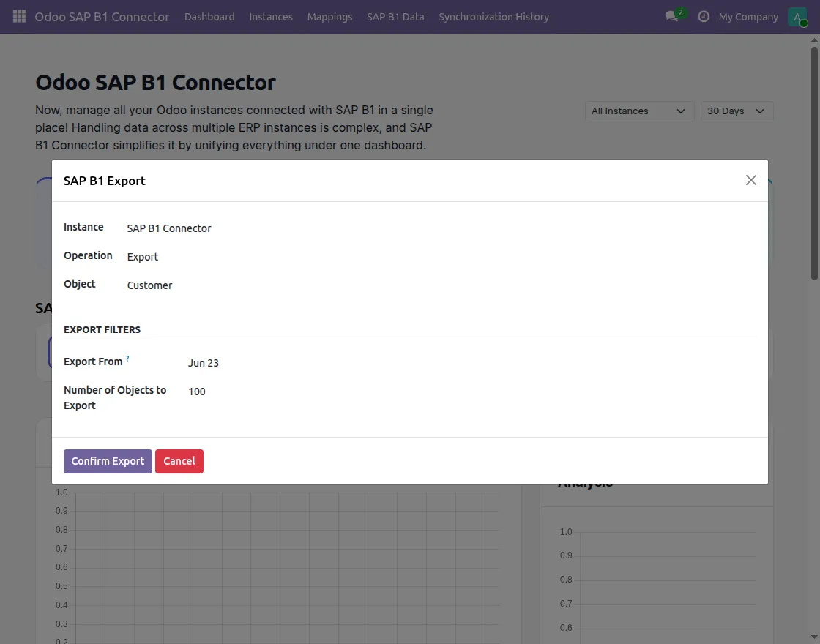
Task: Click the Odoo SAP B1 Connector brand title
Action: [x=102, y=17]
